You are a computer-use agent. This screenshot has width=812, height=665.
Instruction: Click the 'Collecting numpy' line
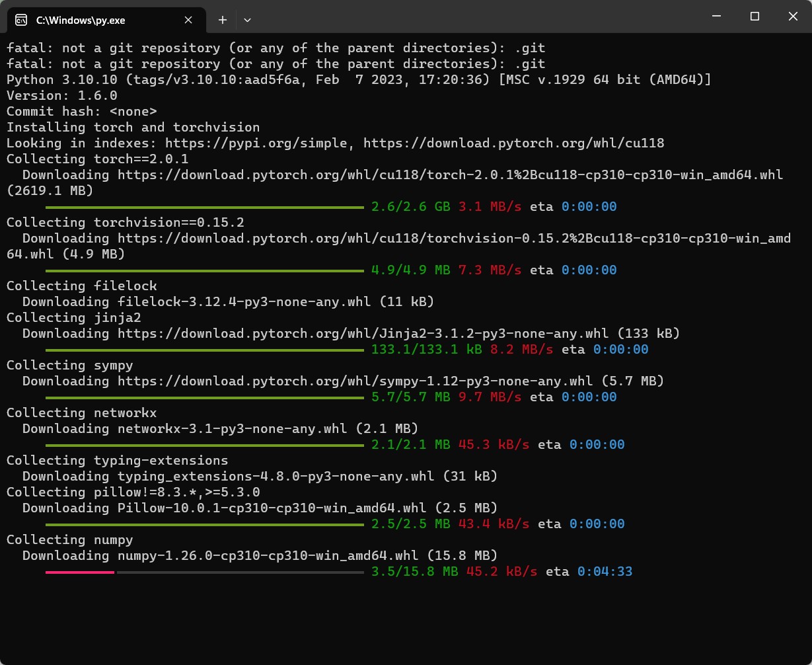click(70, 540)
